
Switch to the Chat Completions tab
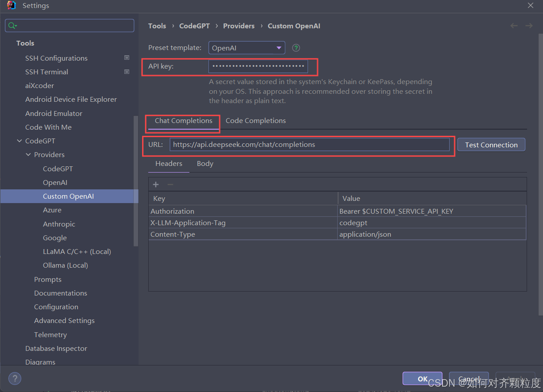183,121
